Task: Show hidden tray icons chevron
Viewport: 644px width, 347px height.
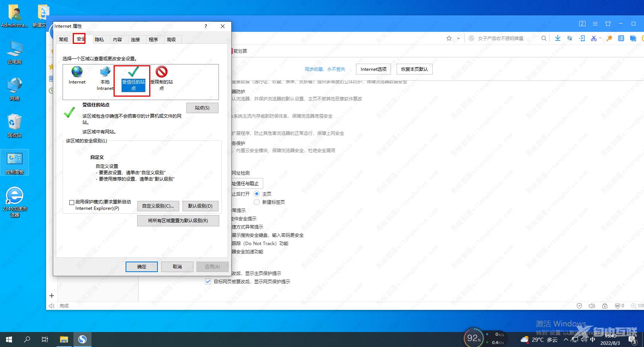Action: [566, 340]
